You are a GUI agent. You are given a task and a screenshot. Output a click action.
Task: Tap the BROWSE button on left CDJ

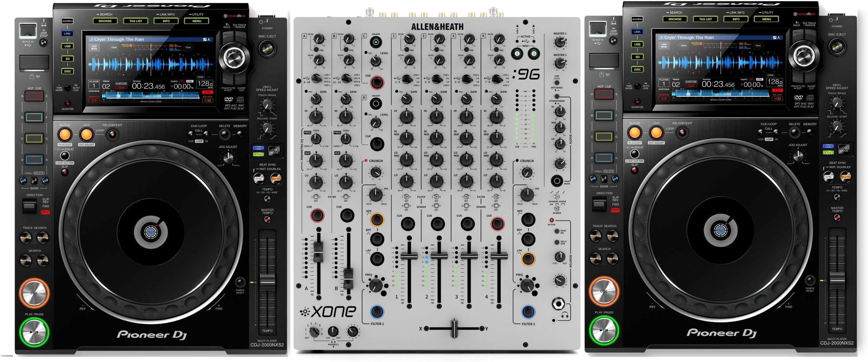tap(105, 21)
